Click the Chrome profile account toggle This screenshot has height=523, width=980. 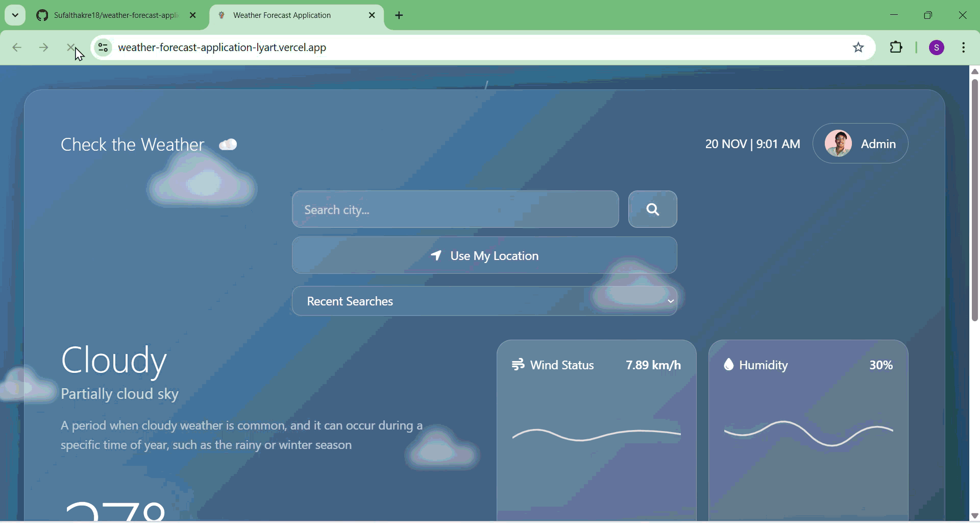pos(937,47)
